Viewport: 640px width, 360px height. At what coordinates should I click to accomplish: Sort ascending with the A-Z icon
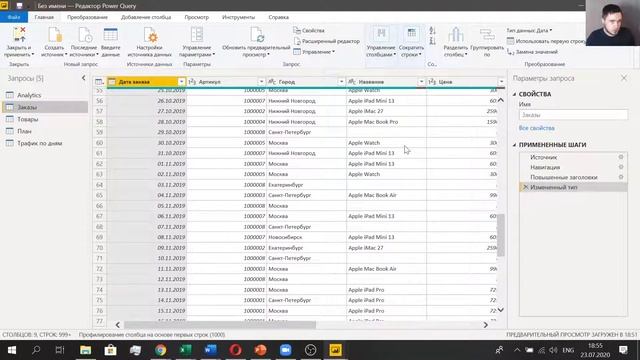click(433, 31)
